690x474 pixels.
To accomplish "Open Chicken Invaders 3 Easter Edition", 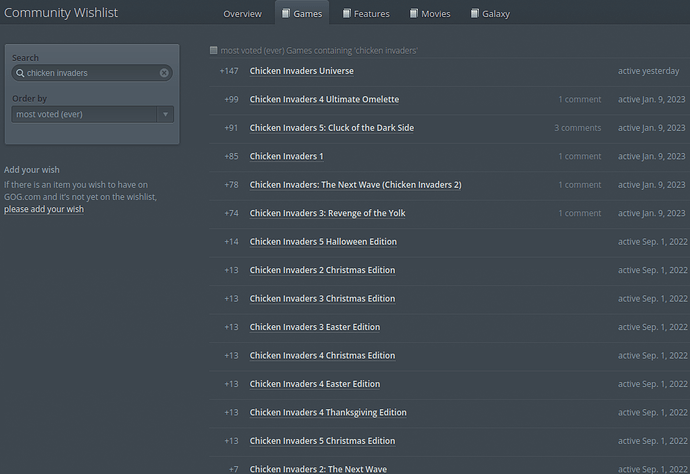I will click(x=315, y=327).
